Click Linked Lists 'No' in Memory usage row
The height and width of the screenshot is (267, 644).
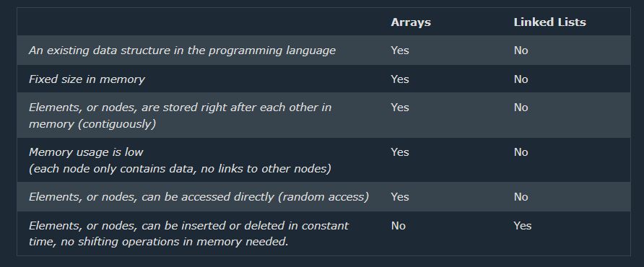click(521, 152)
